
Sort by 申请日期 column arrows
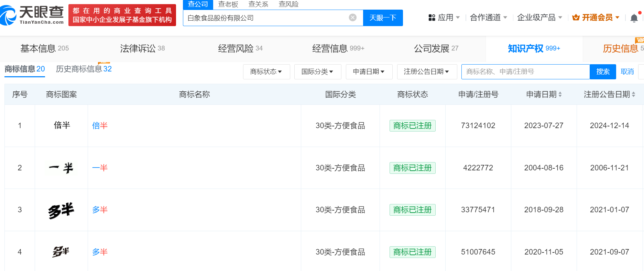point(560,94)
